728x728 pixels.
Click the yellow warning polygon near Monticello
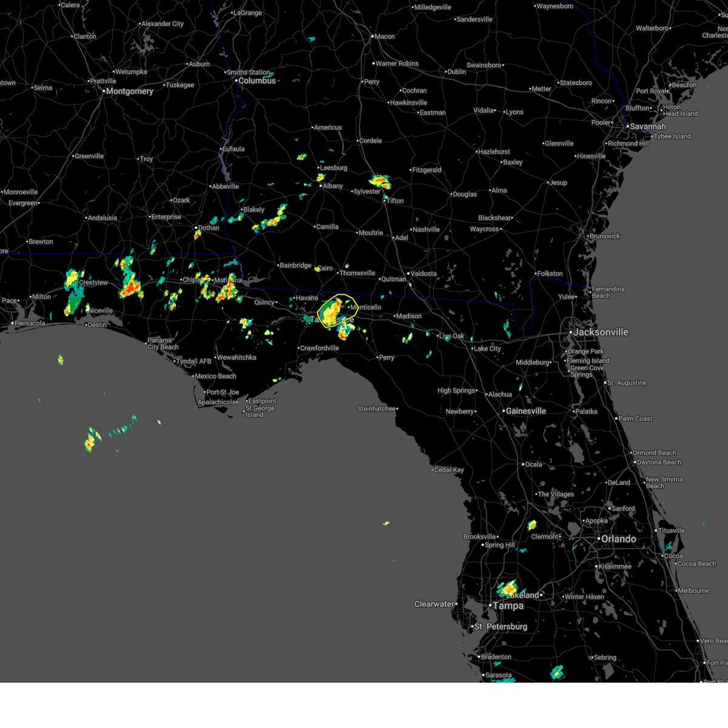click(337, 311)
